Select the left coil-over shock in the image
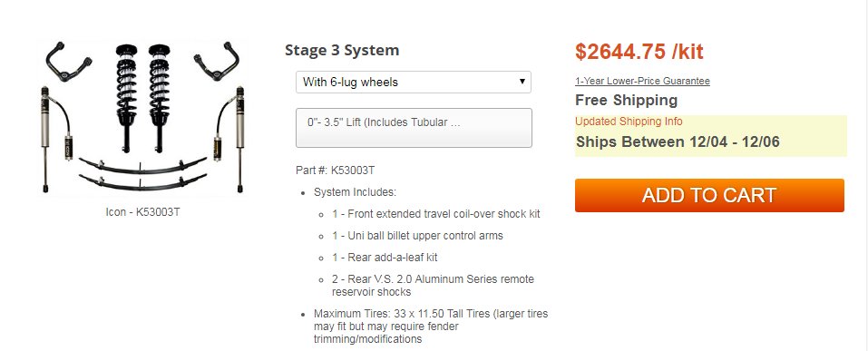Screen dimensions: 868x351 [126, 97]
